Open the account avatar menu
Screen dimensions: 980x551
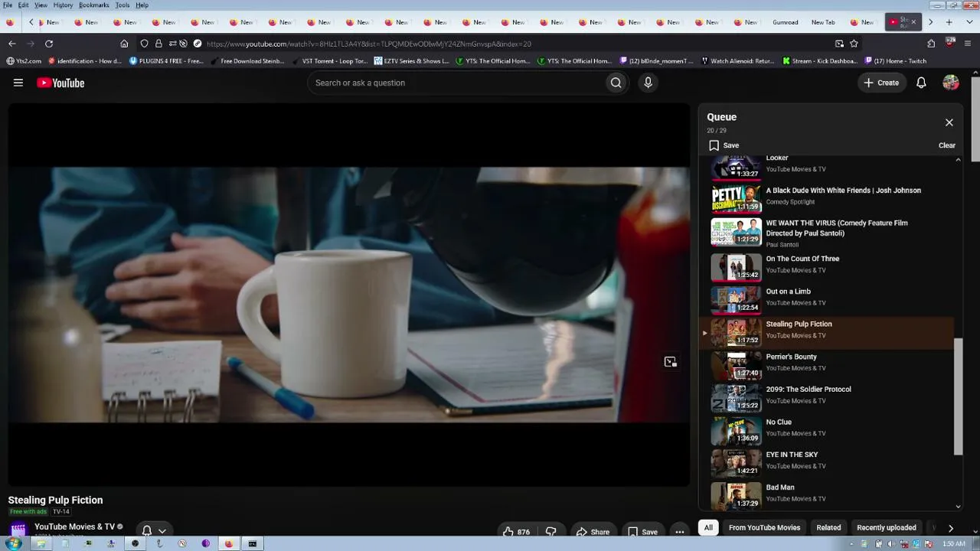(951, 83)
